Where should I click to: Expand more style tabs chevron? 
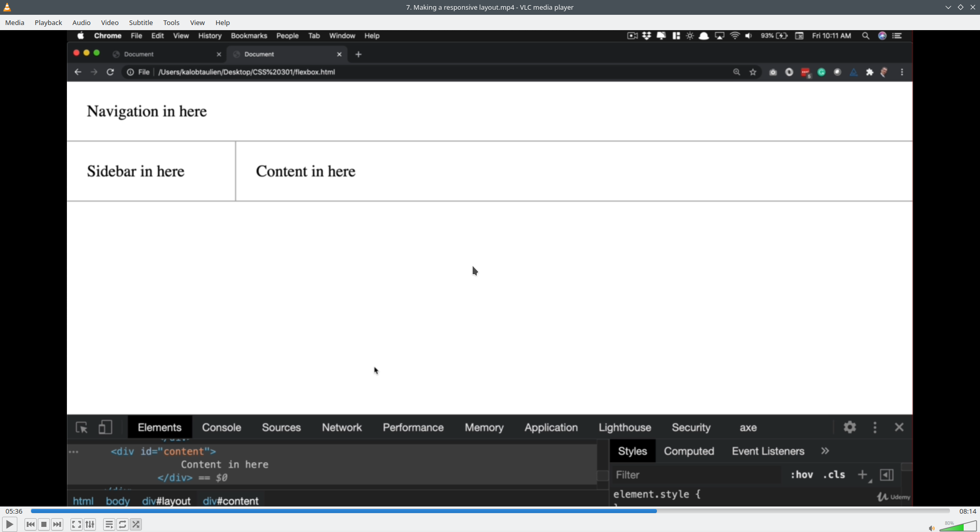(825, 451)
